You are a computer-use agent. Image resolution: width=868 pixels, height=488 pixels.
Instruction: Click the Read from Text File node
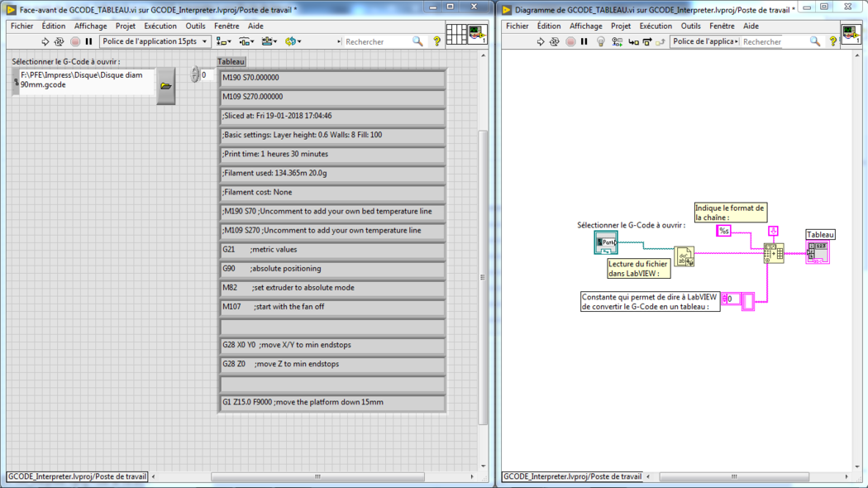pyautogui.click(x=684, y=256)
